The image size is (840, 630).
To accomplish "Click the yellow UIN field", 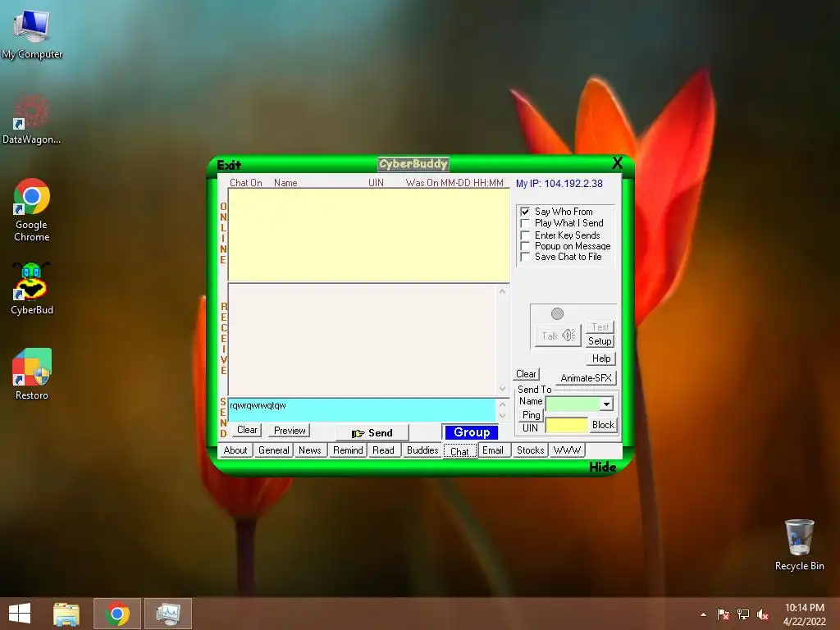I will (x=566, y=426).
